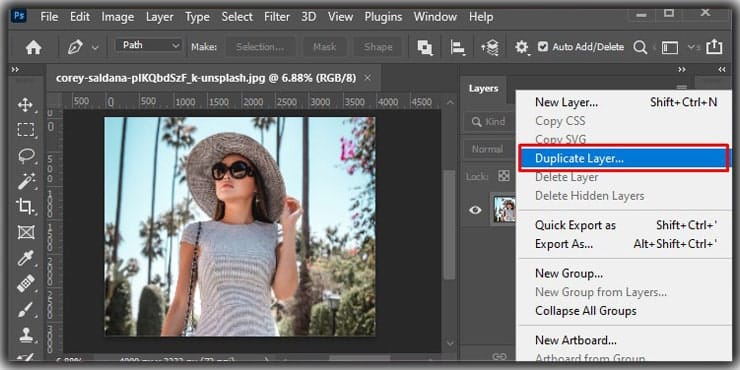Hide the layer using eye icon

(x=475, y=210)
